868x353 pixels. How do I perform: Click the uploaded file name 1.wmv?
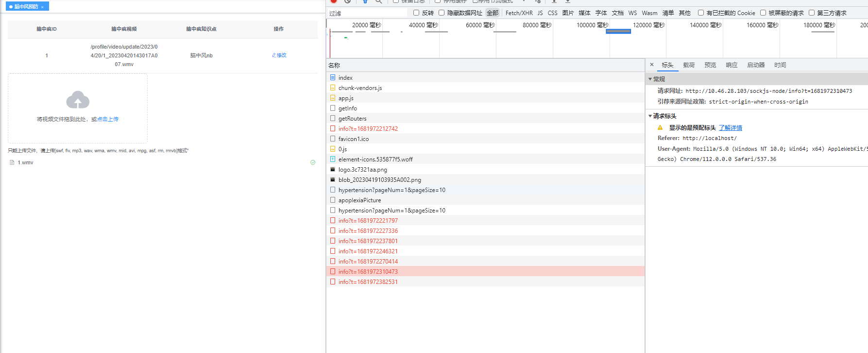click(25, 162)
